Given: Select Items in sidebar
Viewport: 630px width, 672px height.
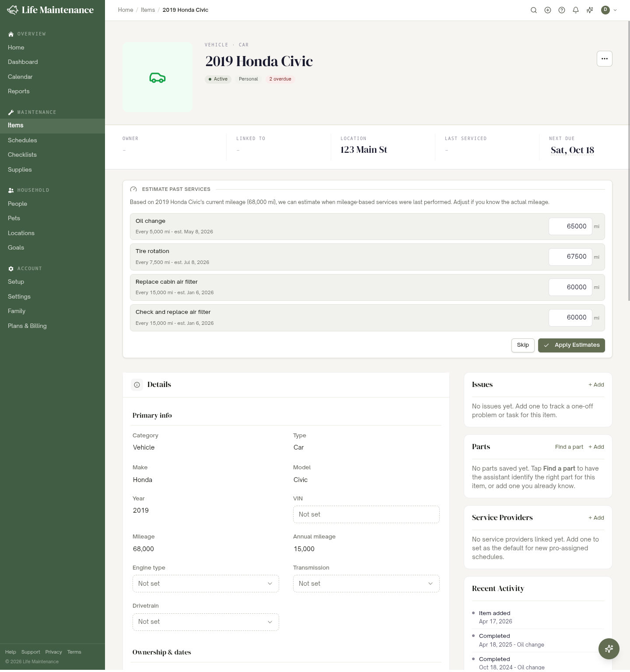Looking at the screenshot, I should point(52,126).
